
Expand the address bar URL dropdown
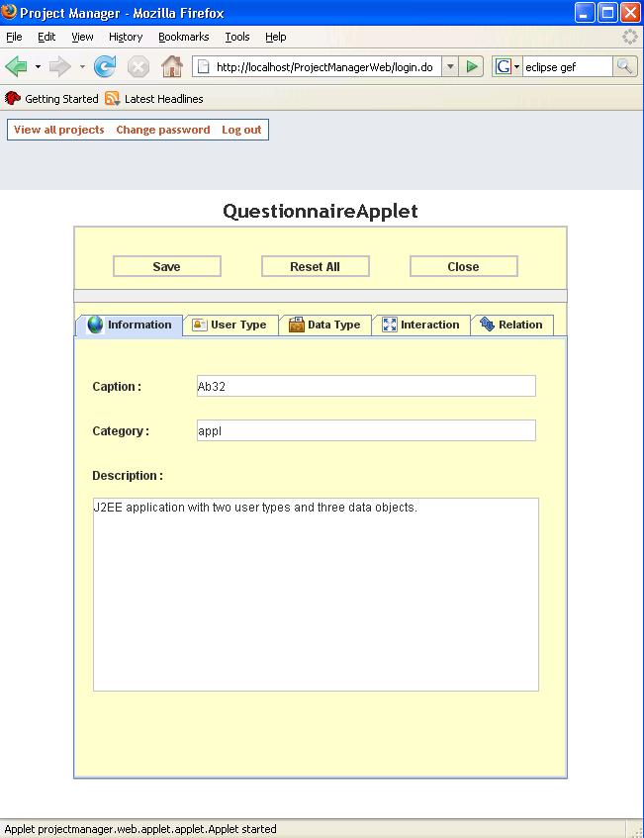[450, 67]
